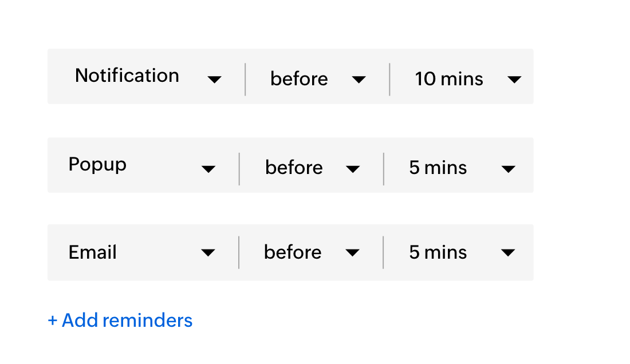This screenshot has width=630, height=364.
Task: Click the chevron beside Popup
Action: pyautogui.click(x=210, y=169)
